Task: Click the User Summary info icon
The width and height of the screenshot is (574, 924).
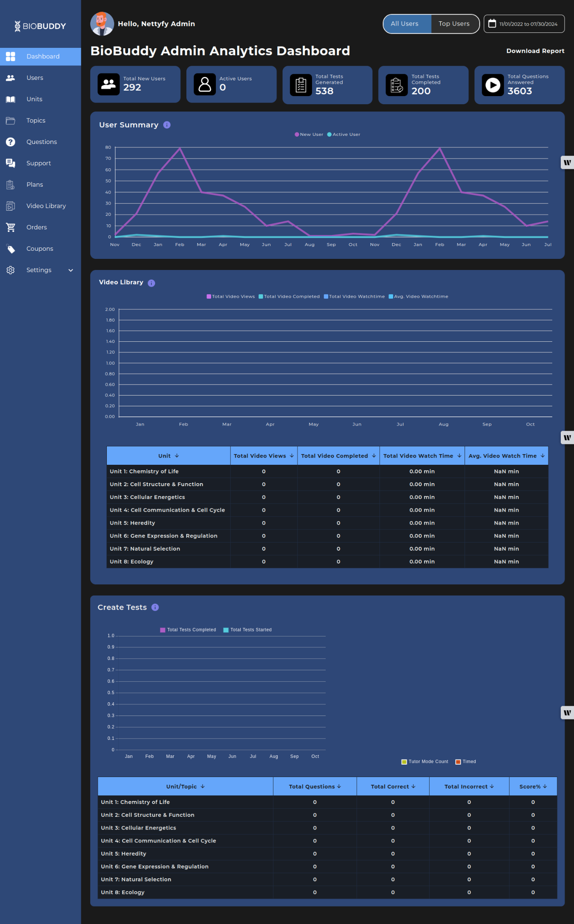Action: [167, 125]
